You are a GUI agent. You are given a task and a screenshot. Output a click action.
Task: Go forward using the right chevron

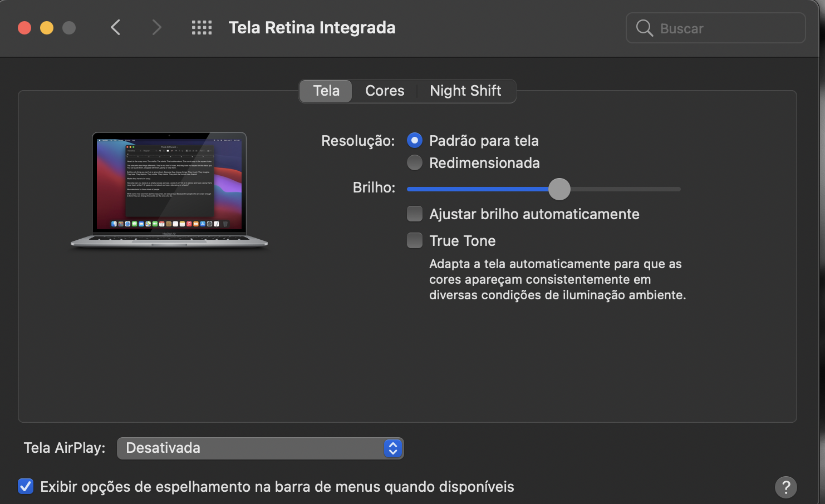point(156,27)
